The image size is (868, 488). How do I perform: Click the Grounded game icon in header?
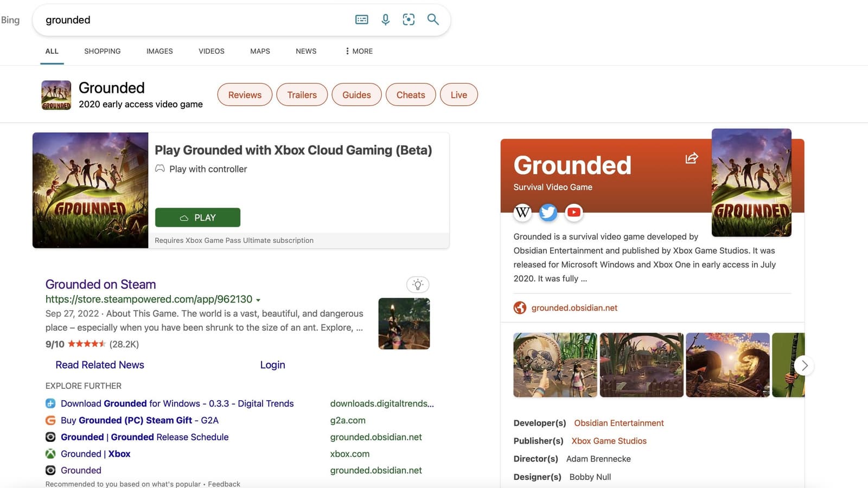coord(56,95)
